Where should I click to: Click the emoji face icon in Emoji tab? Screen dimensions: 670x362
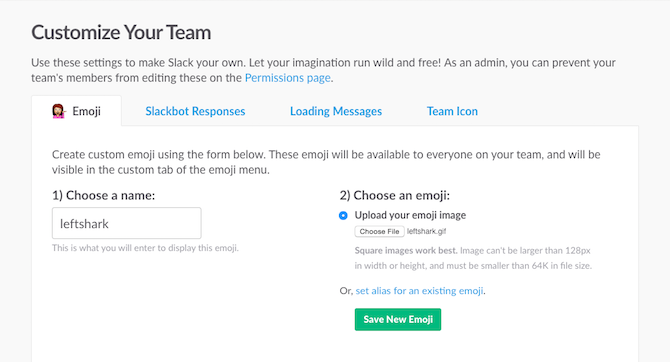coord(58,111)
